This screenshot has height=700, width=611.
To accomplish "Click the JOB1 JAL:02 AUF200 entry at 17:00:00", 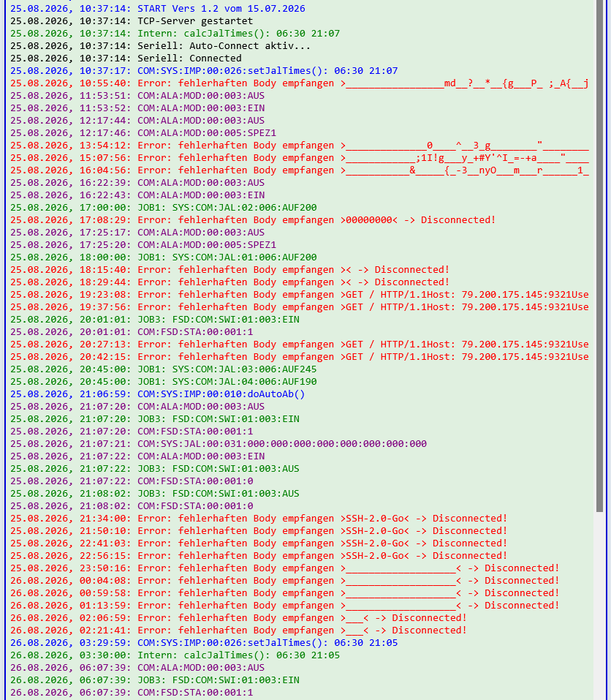I will click(x=163, y=208).
